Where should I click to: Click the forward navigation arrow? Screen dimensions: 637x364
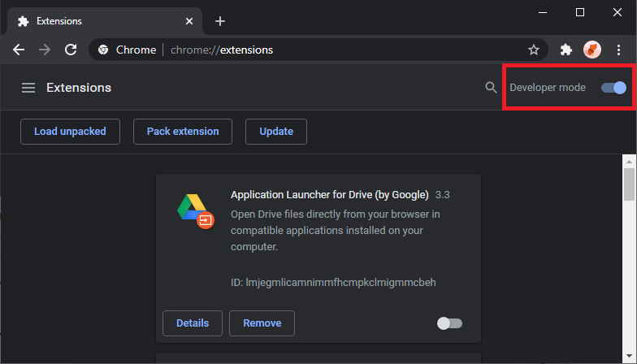click(x=45, y=50)
